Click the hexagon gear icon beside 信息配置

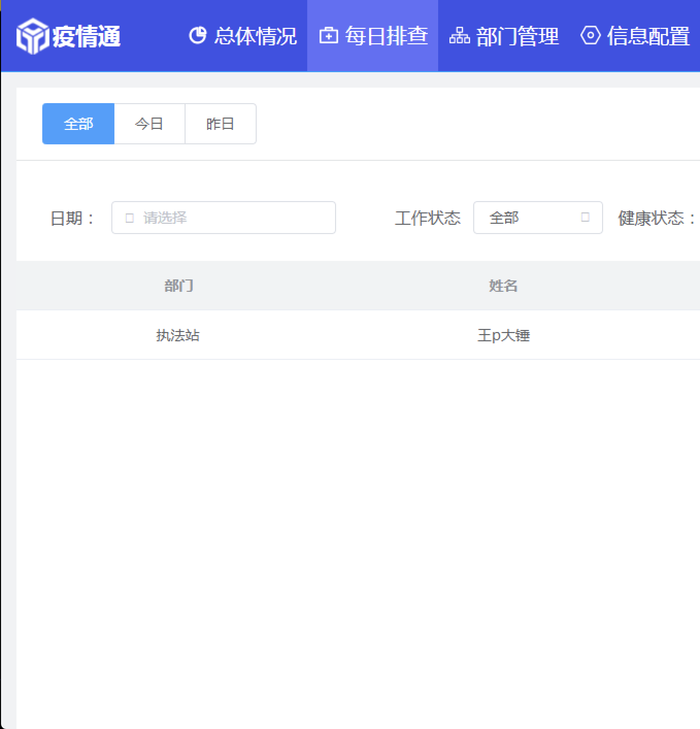[x=590, y=36]
